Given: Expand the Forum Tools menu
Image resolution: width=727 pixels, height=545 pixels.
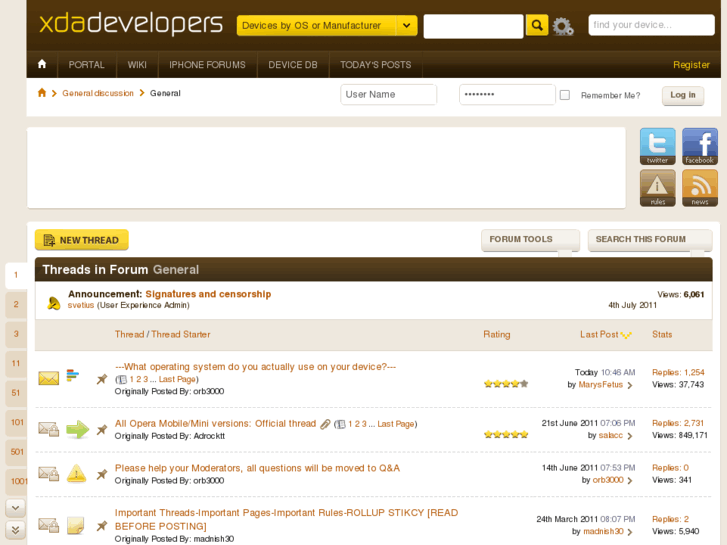Looking at the screenshot, I should click(x=530, y=240).
